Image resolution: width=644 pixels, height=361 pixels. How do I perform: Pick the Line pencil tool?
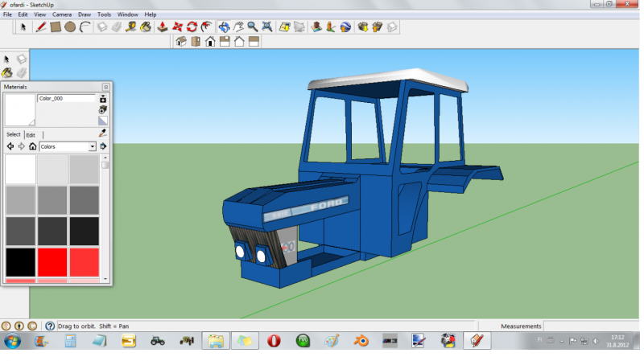[x=40, y=27]
